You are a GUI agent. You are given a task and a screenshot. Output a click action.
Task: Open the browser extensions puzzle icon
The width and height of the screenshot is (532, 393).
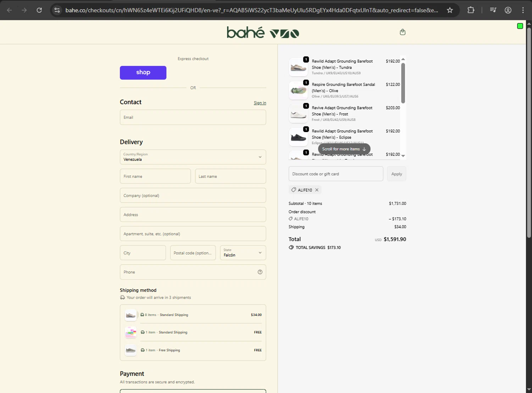[471, 10]
